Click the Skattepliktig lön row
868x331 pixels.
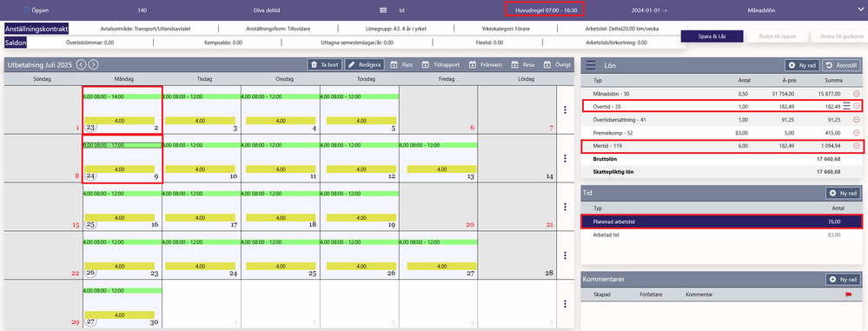click(x=722, y=172)
